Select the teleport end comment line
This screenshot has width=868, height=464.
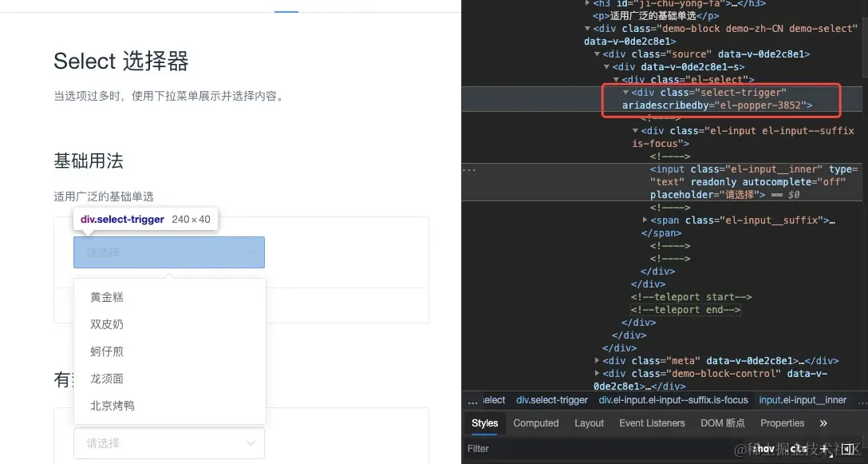(x=685, y=309)
